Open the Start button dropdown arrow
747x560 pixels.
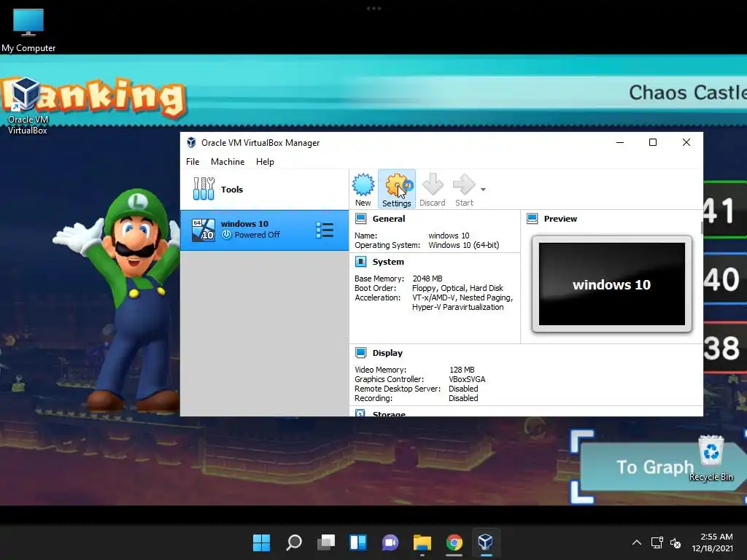click(483, 190)
